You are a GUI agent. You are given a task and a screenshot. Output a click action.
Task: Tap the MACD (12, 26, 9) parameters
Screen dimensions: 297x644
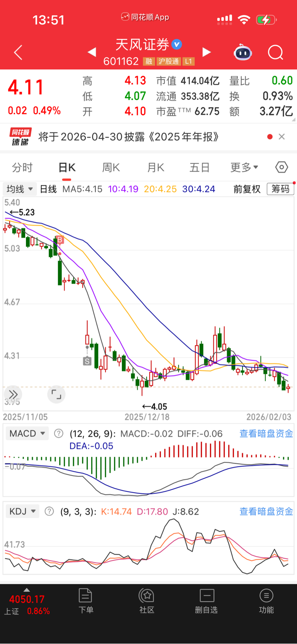point(92,433)
